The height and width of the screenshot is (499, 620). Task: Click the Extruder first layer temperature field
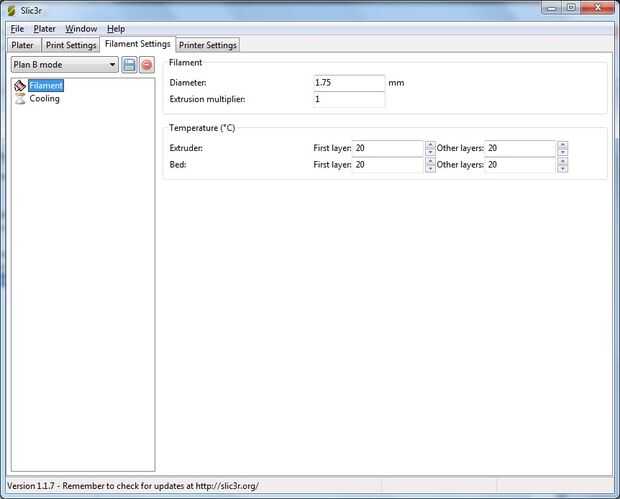[x=388, y=148]
